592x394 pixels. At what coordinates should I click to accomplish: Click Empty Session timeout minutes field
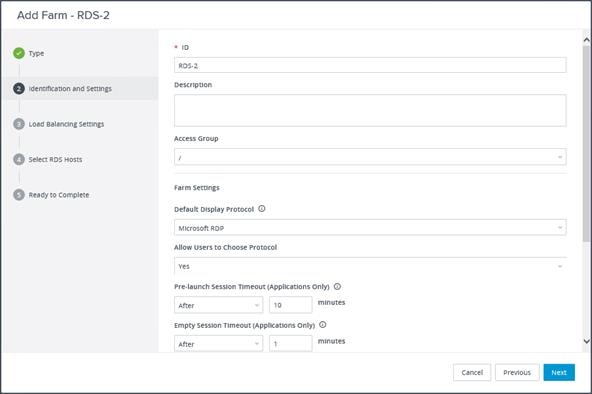coord(291,343)
